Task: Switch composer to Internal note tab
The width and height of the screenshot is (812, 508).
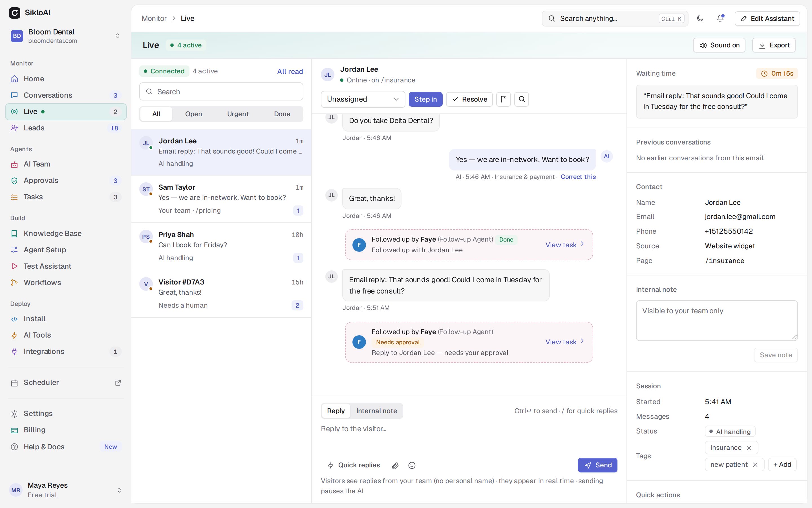Action: click(x=376, y=411)
